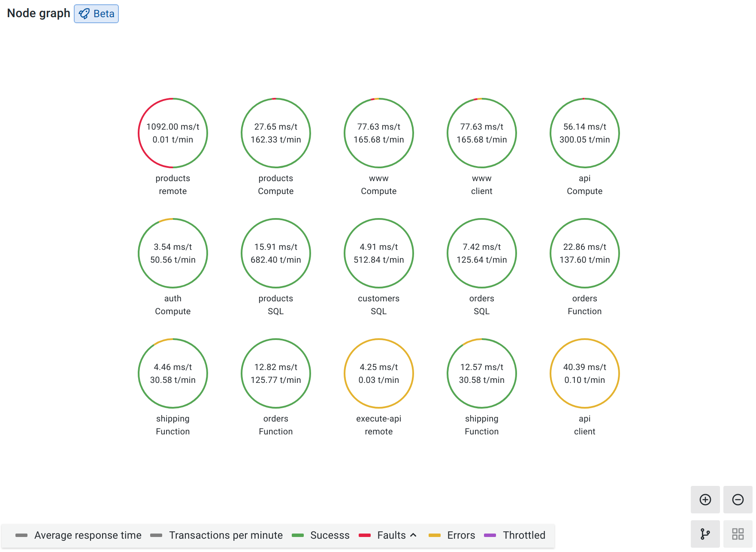The image size is (756, 552).
Task: Click the rocket Beta badge
Action: point(97,14)
